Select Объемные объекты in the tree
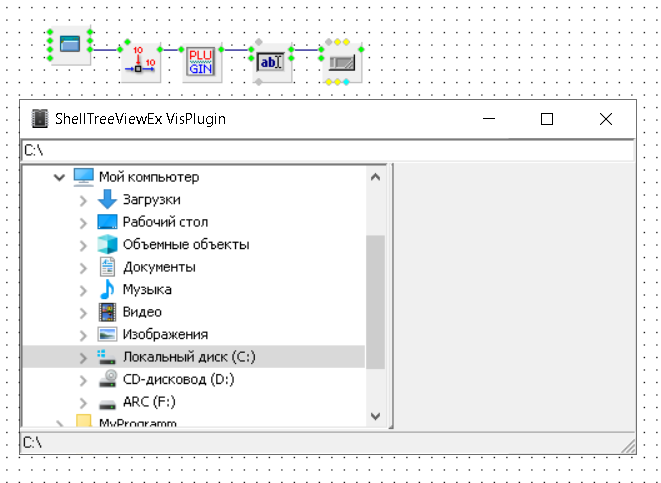Viewport: 661px width, 483px height. click(186, 244)
